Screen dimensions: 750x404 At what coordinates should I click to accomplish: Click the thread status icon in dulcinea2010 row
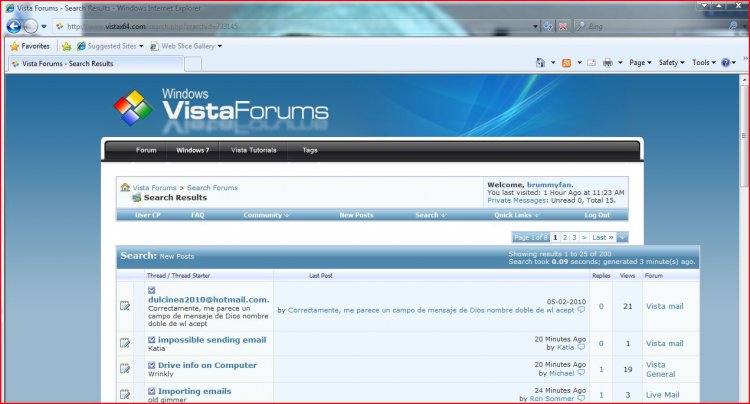tap(125, 306)
